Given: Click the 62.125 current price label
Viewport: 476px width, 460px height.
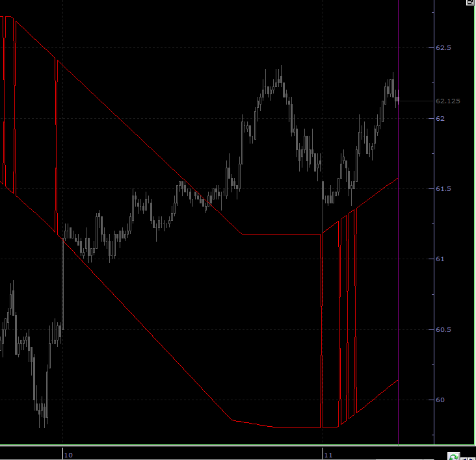Looking at the screenshot, I should [448, 101].
